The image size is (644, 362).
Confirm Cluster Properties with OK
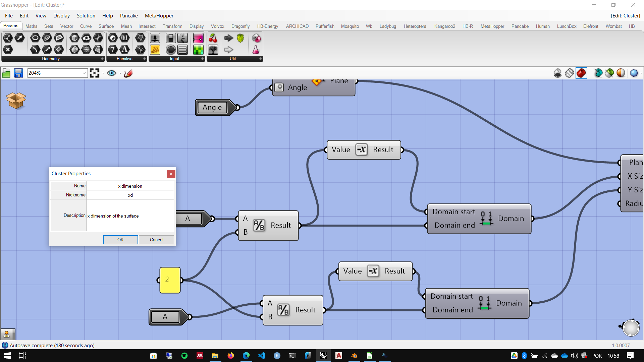click(x=120, y=240)
